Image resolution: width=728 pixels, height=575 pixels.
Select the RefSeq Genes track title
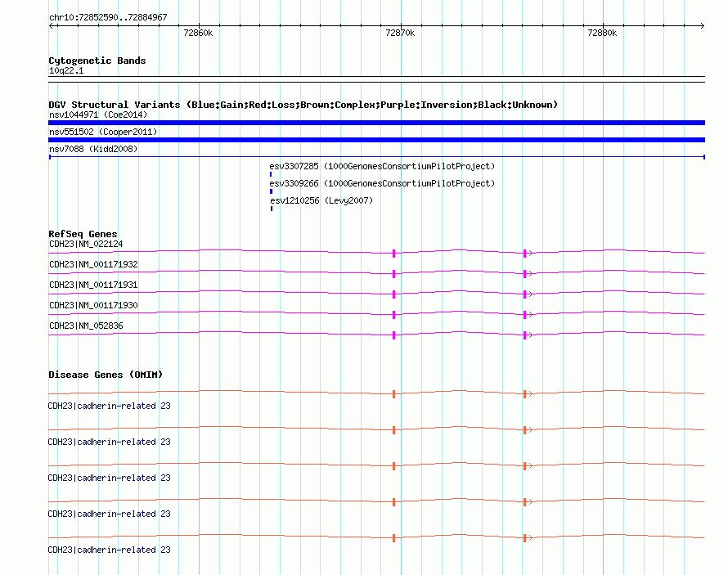pyautogui.click(x=83, y=234)
